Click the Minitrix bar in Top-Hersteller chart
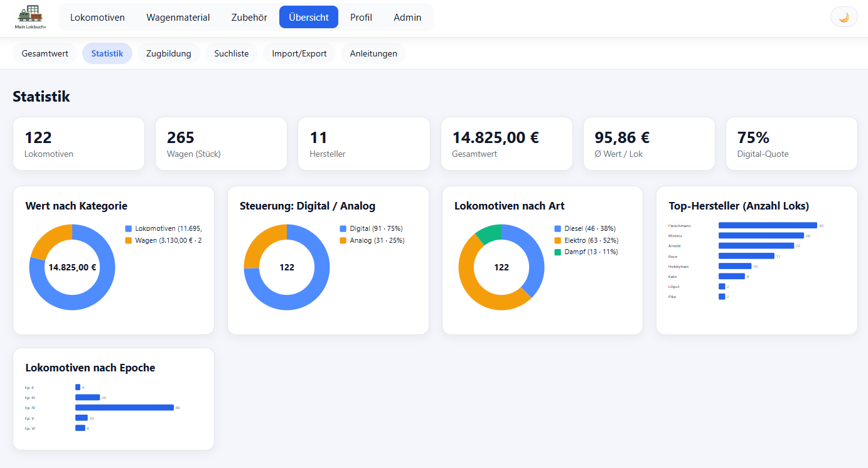Screen dimensions: 868x468 tap(761, 236)
